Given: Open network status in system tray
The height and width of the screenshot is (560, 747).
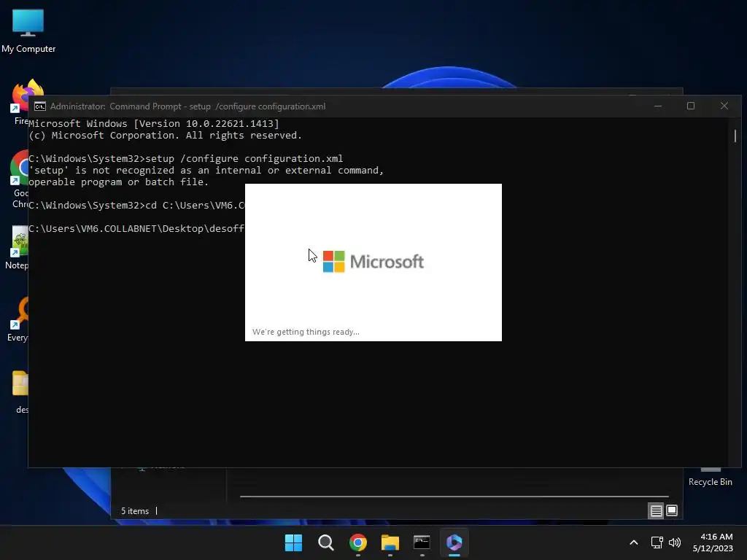Looking at the screenshot, I should [x=657, y=542].
